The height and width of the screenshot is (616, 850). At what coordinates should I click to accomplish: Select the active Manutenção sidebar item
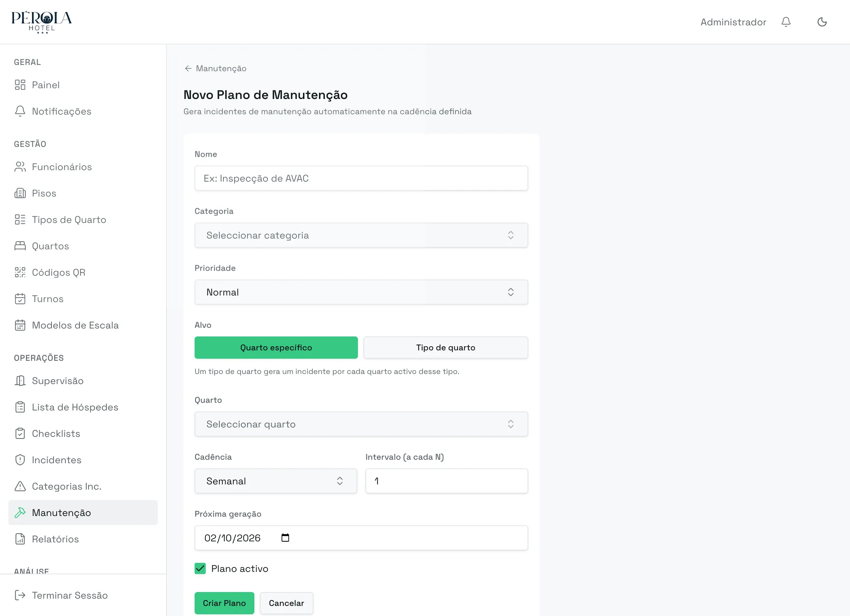coord(83,512)
